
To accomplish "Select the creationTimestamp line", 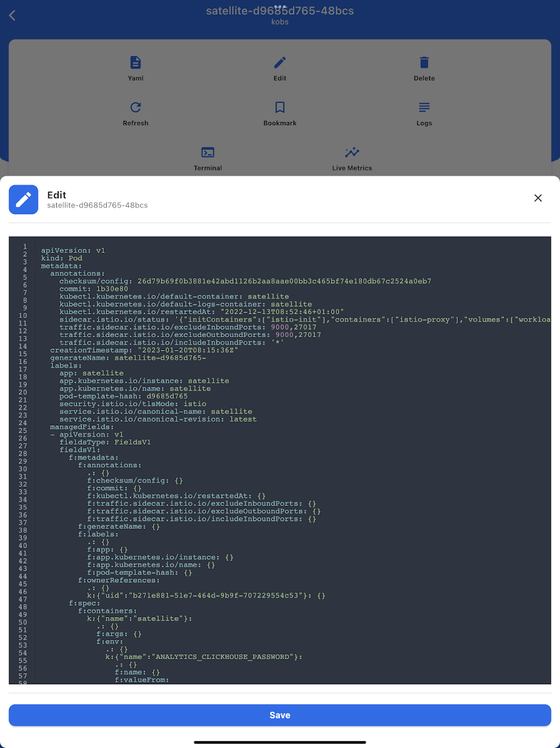I will click(144, 350).
